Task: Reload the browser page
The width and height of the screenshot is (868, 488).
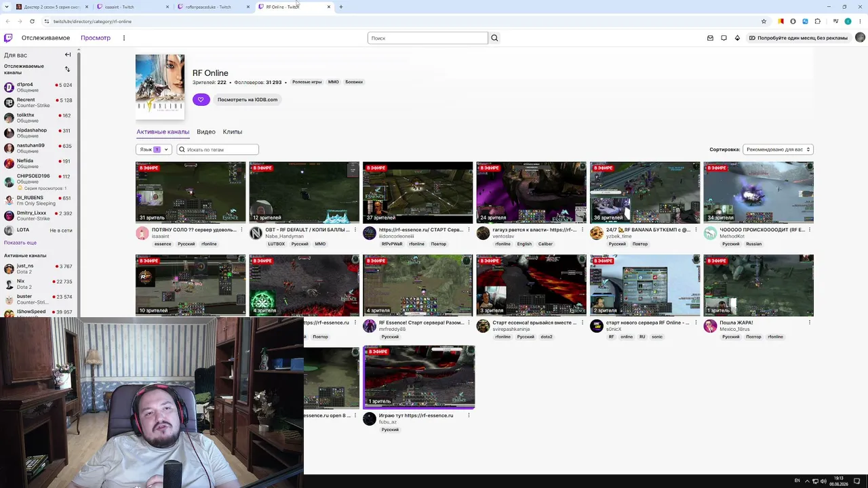Action: click(x=32, y=21)
